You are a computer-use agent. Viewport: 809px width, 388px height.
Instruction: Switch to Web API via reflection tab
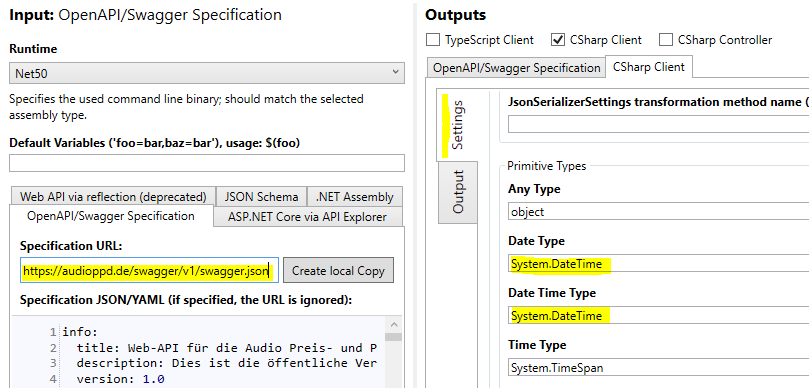[112, 197]
